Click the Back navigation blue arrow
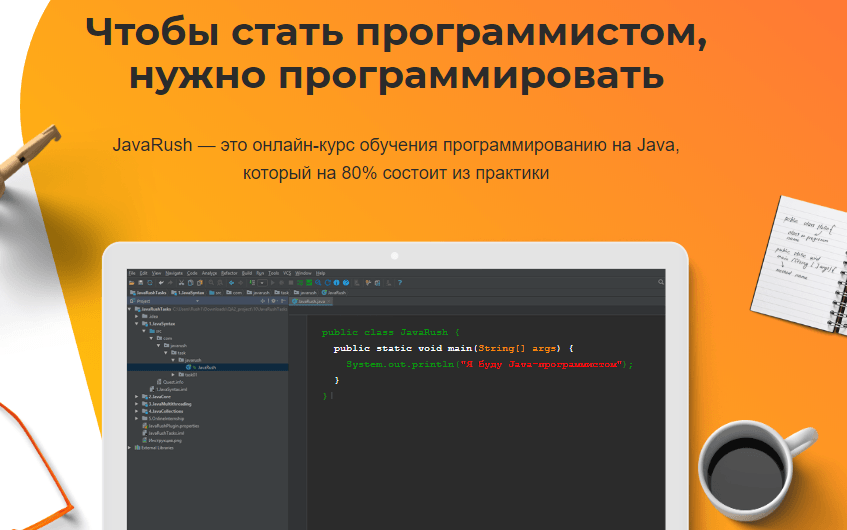This screenshot has height=530, width=847. [x=231, y=283]
